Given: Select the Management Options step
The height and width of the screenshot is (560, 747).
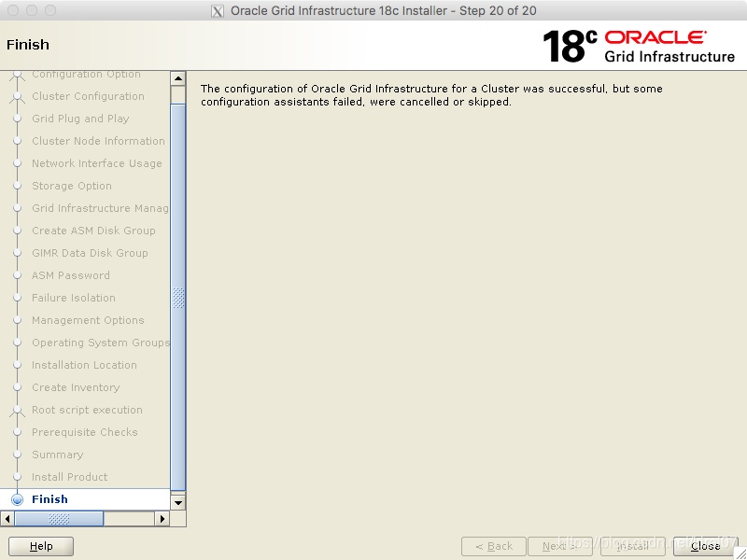Looking at the screenshot, I should click(x=88, y=320).
